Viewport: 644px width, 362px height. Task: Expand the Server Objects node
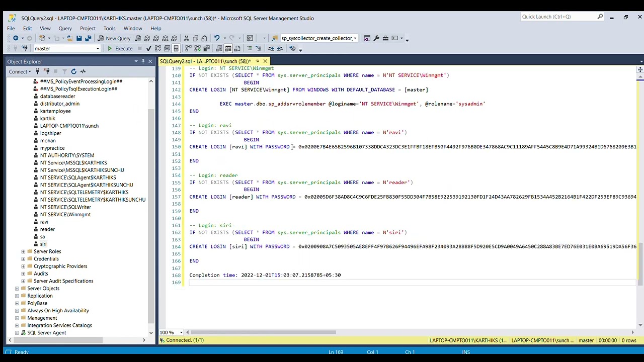pos(17,289)
